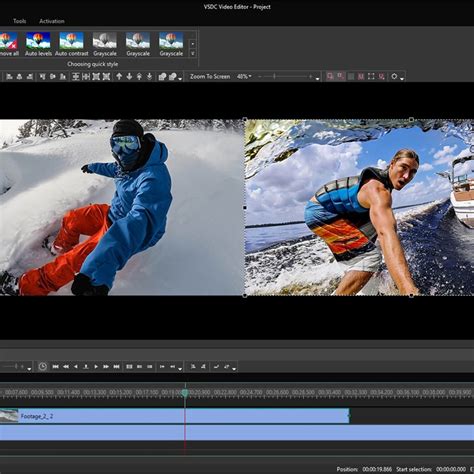Screen dimensions: 474x474
Task: Apply the Auto levels quick style
Action: point(38,44)
